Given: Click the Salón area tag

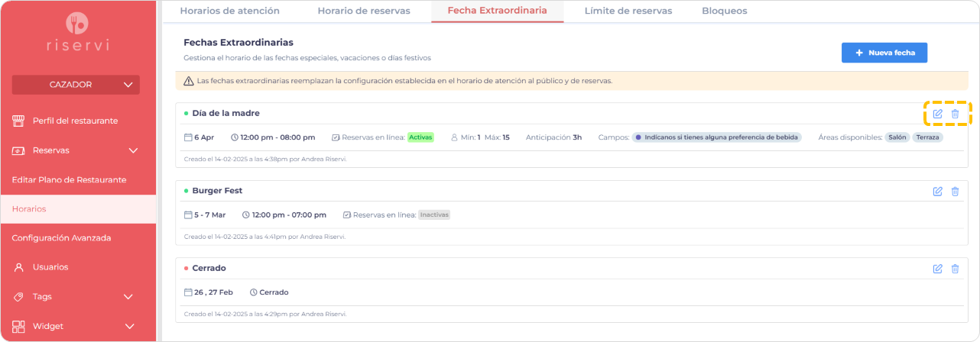Looking at the screenshot, I should coord(897,137).
